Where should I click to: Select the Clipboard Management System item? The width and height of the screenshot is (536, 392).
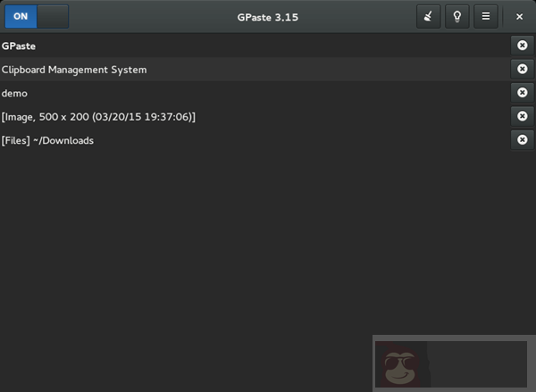click(x=74, y=70)
